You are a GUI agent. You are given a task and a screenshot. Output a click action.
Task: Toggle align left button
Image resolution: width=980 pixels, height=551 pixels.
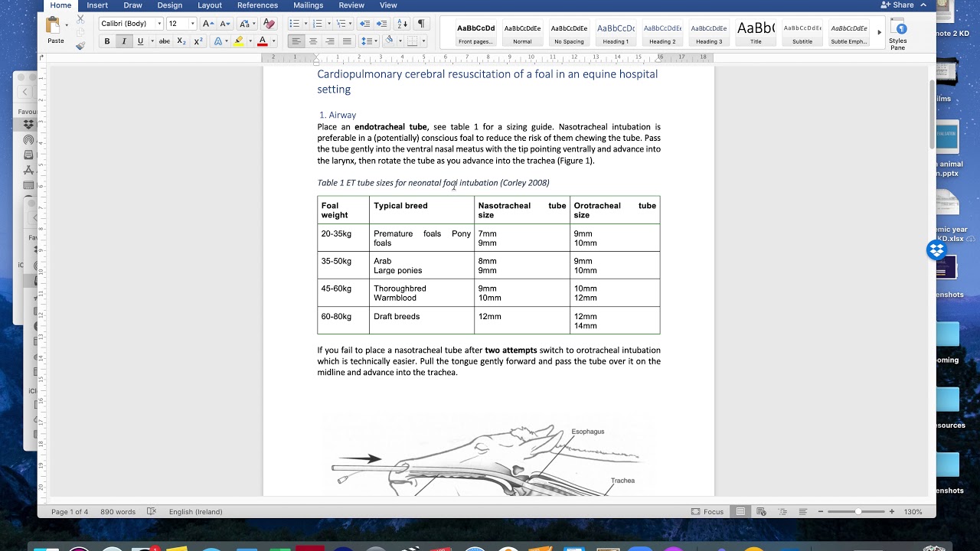click(x=296, y=41)
